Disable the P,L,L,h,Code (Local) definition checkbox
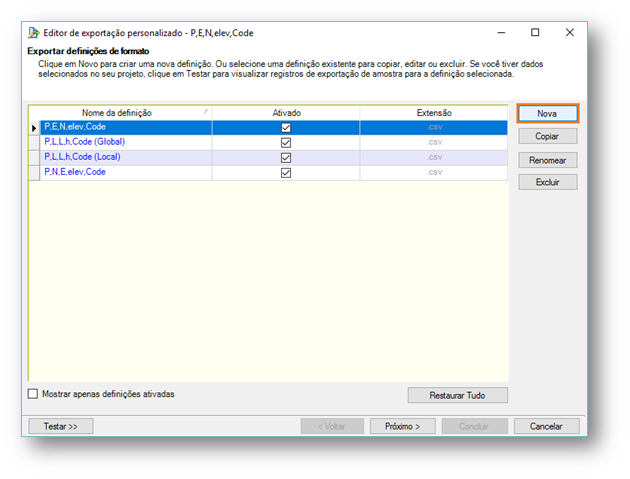 click(x=286, y=158)
